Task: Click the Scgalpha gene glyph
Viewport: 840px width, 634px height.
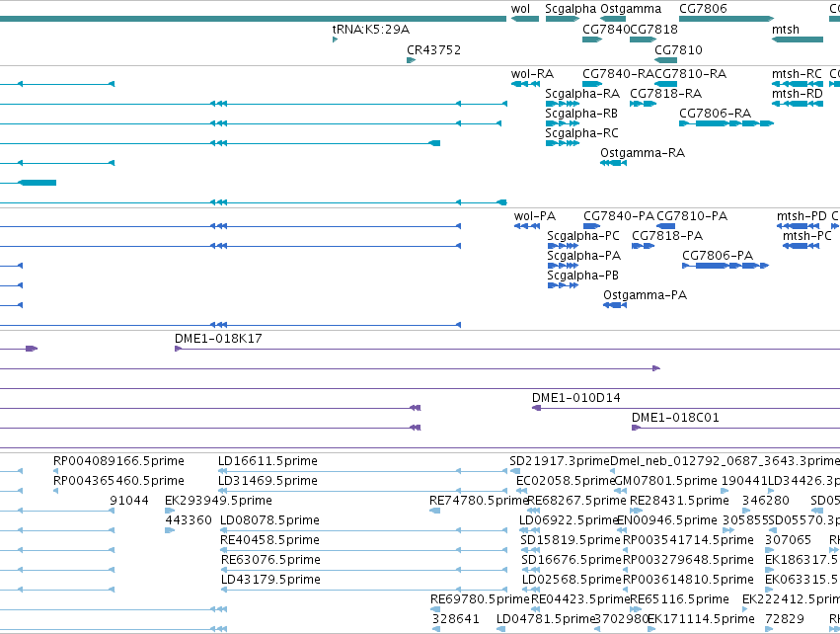Action: coord(563,19)
